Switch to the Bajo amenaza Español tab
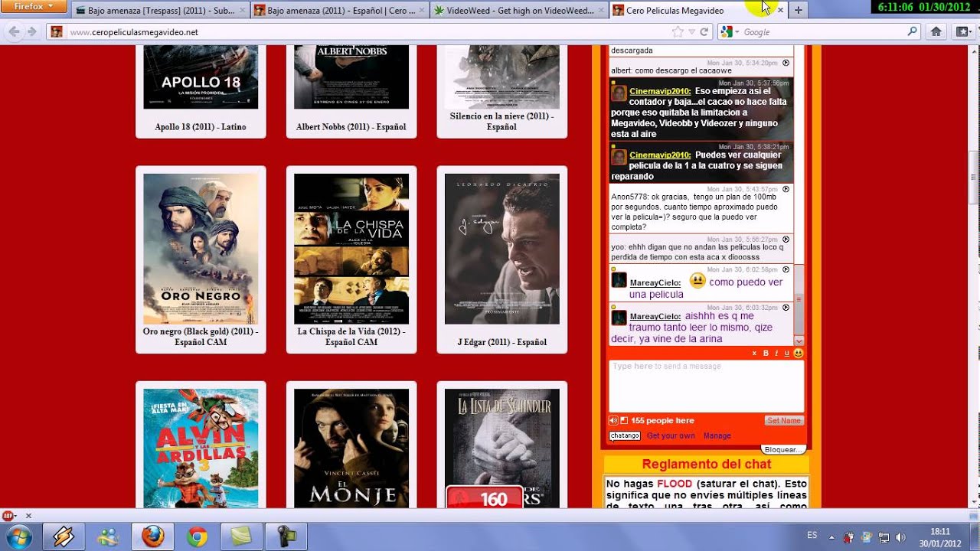Screen dimensions: 980x551 pos(339,11)
